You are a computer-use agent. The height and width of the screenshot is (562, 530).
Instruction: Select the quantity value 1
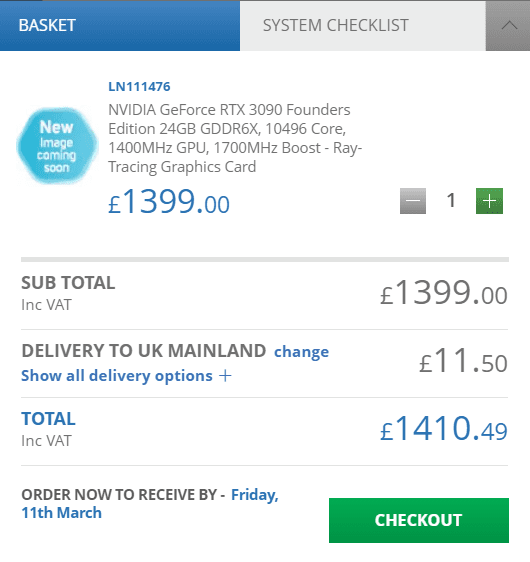[x=451, y=200]
